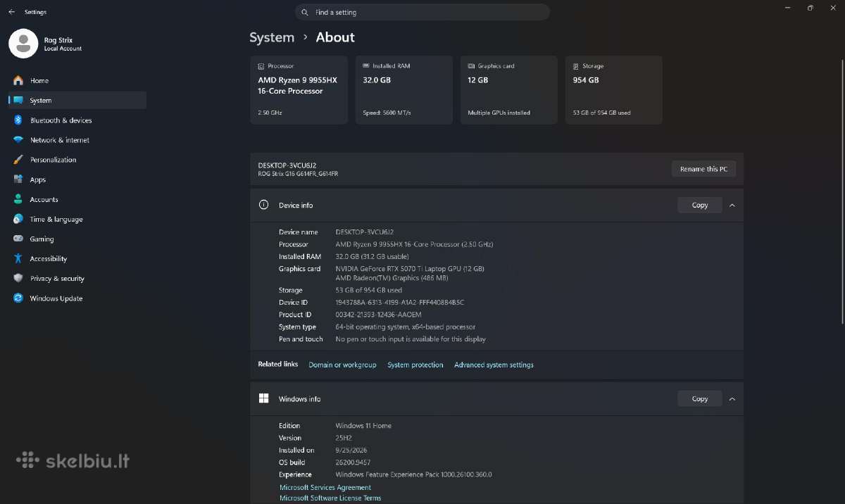845x504 pixels.
Task: Open System protection link
Action: coord(415,365)
